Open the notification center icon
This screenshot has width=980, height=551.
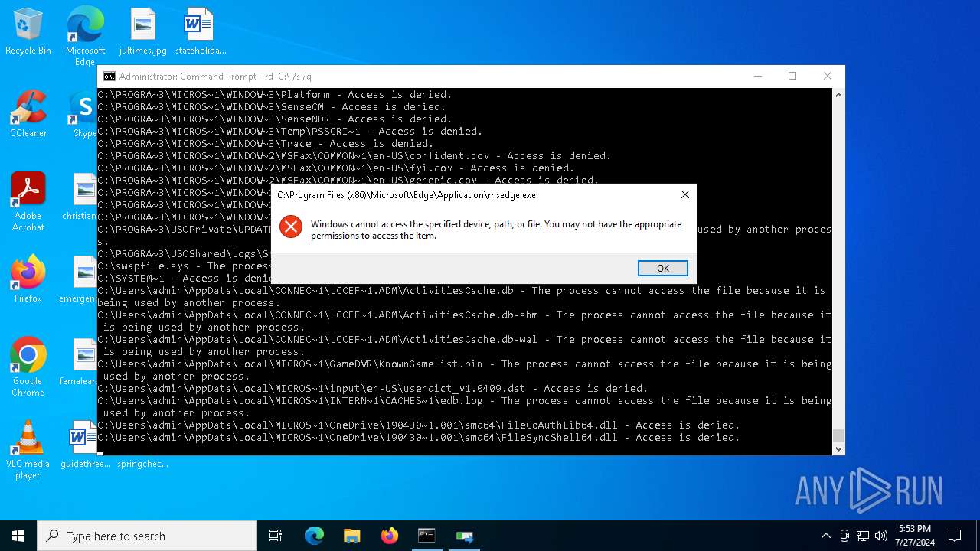pos(955,536)
